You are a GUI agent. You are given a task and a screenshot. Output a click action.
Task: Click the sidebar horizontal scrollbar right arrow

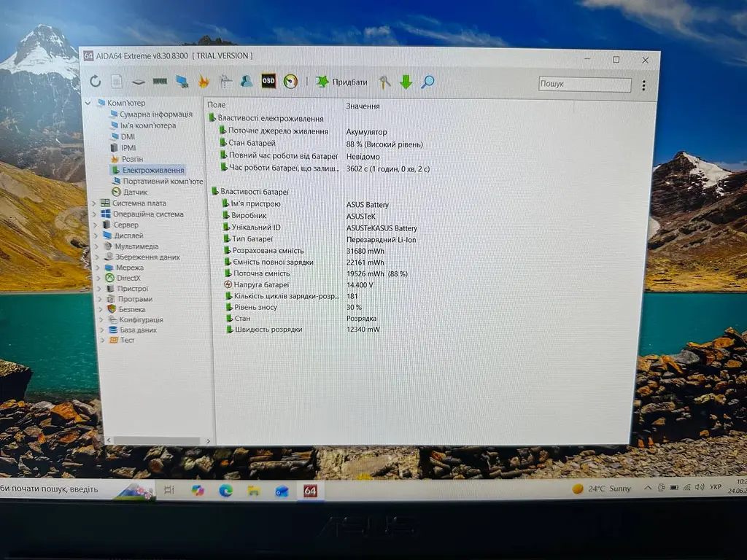[x=208, y=441]
